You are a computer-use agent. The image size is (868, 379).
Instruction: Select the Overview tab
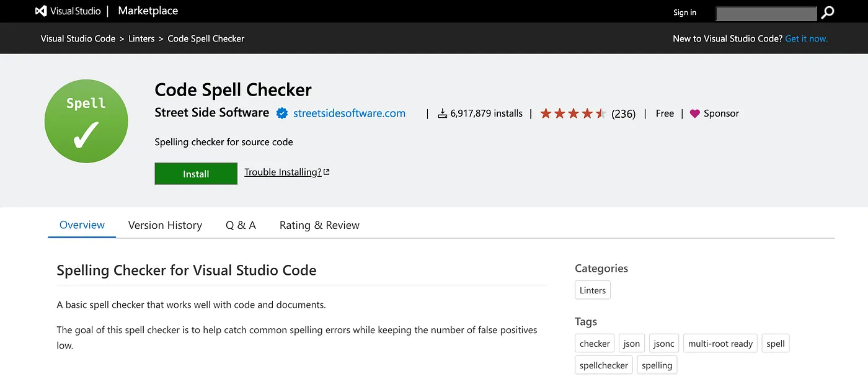82,225
